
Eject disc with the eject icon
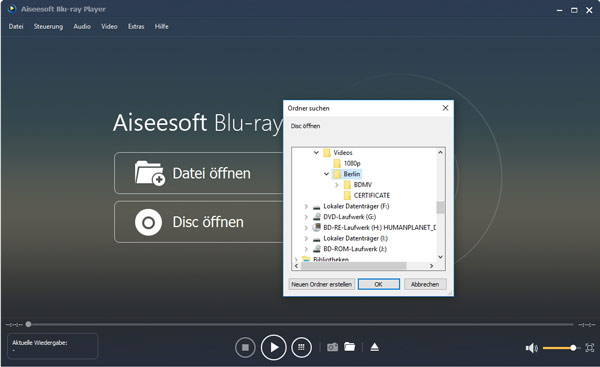pyautogui.click(x=375, y=347)
